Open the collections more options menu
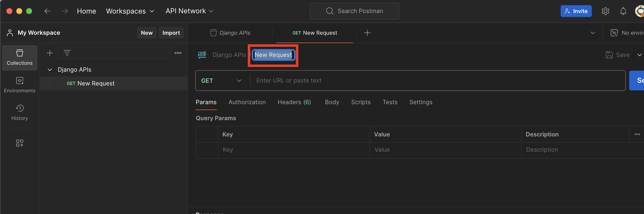The image size is (644, 214). [x=178, y=53]
